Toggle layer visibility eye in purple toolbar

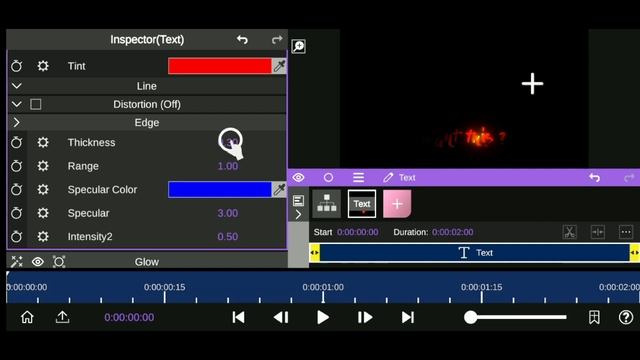[298, 178]
